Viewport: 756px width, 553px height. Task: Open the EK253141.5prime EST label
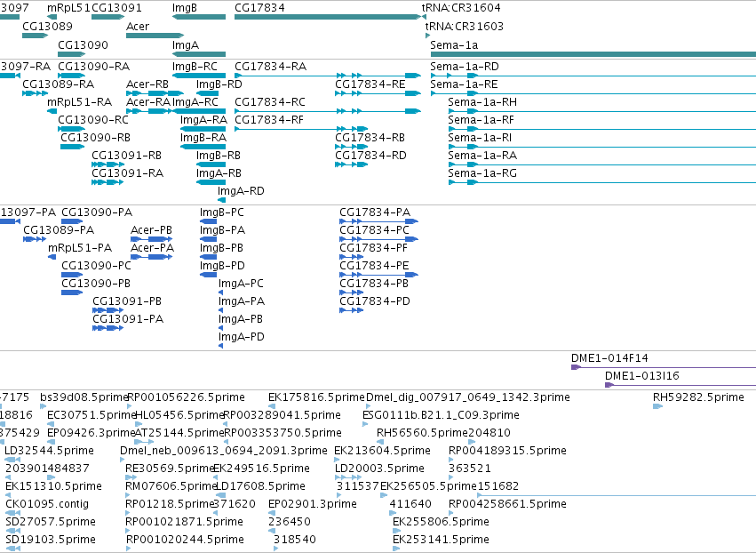point(441,540)
